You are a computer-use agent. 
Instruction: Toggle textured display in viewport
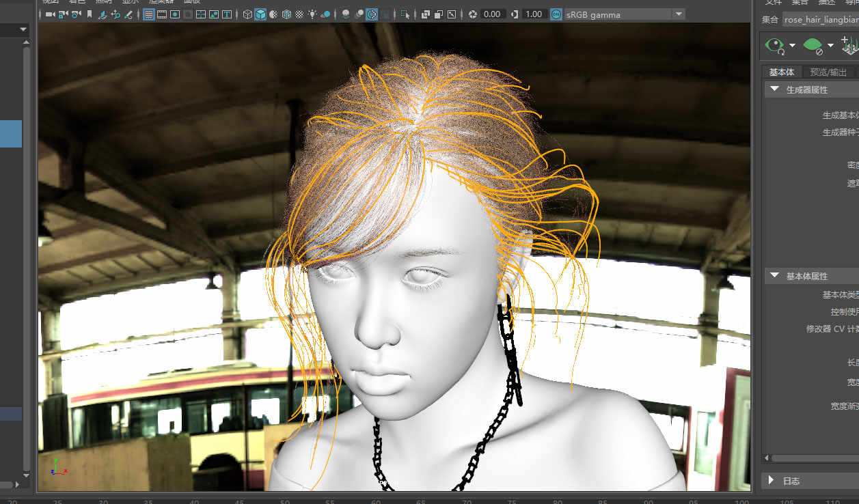pyautogui.click(x=299, y=14)
